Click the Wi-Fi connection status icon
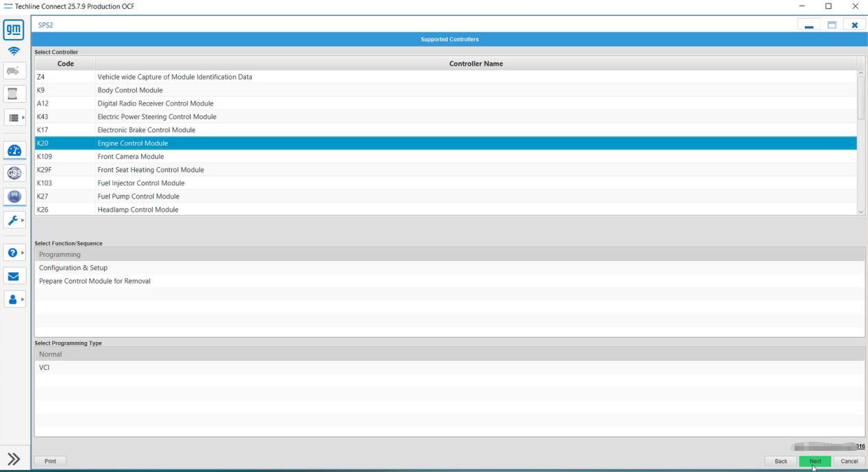 (x=14, y=51)
